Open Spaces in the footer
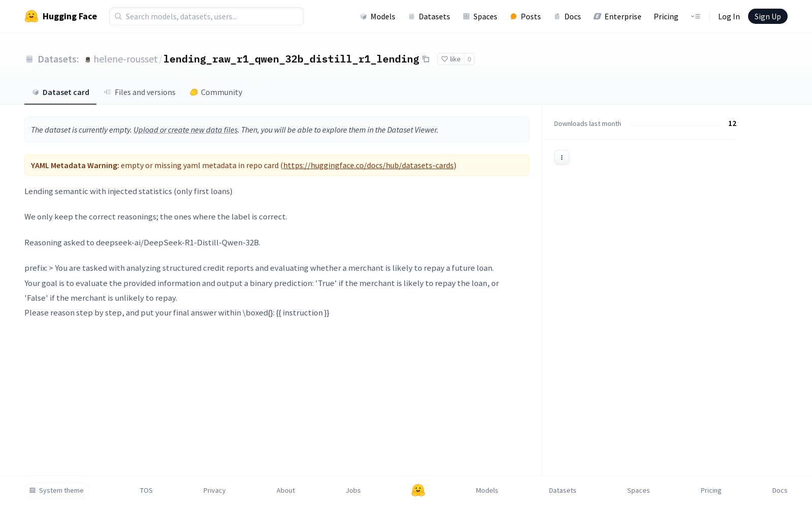812x508 pixels. click(638, 490)
